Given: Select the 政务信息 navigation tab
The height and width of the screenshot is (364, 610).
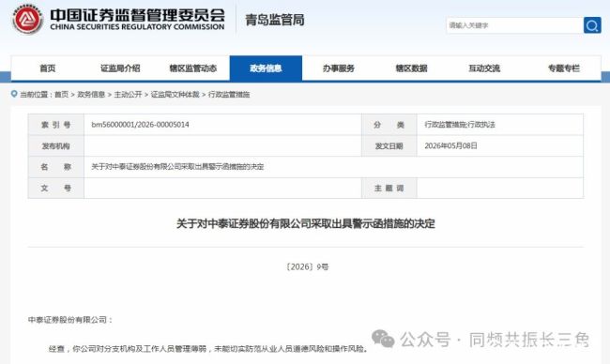Looking at the screenshot, I should click(x=266, y=68).
